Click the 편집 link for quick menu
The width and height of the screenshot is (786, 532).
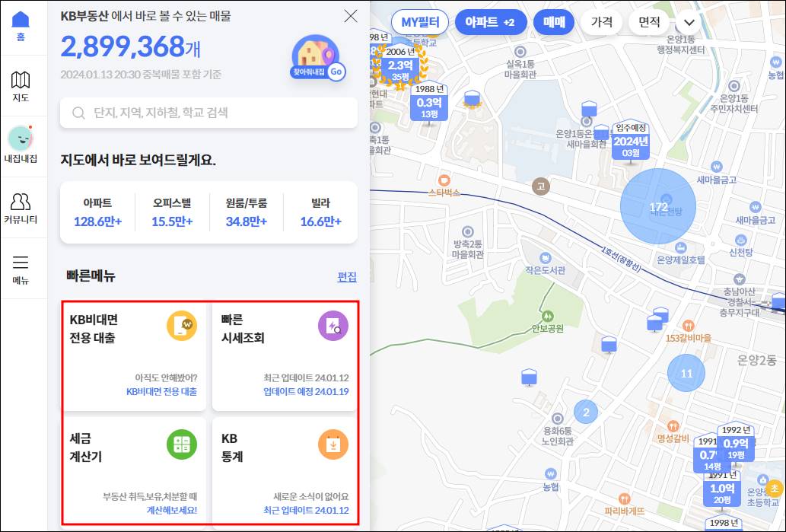[x=347, y=277]
